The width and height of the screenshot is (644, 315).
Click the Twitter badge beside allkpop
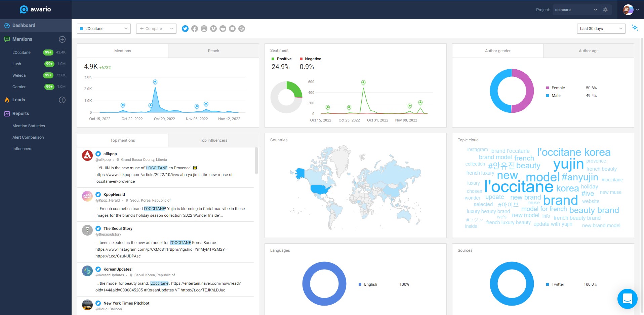coord(98,154)
